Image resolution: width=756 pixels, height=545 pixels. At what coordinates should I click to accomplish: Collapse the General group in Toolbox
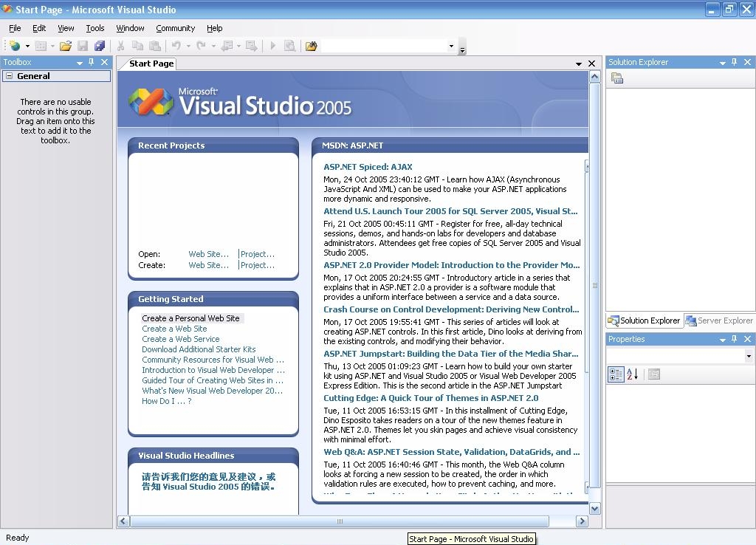point(9,76)
